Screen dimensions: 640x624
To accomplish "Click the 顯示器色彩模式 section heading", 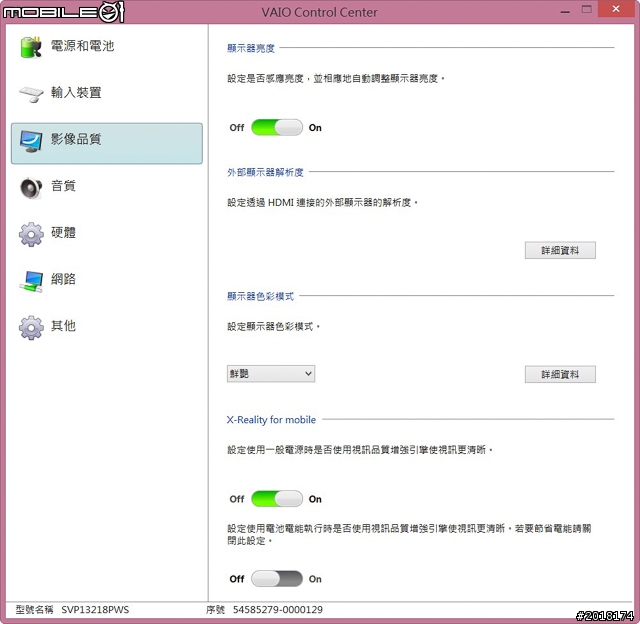I will point(260,296).
